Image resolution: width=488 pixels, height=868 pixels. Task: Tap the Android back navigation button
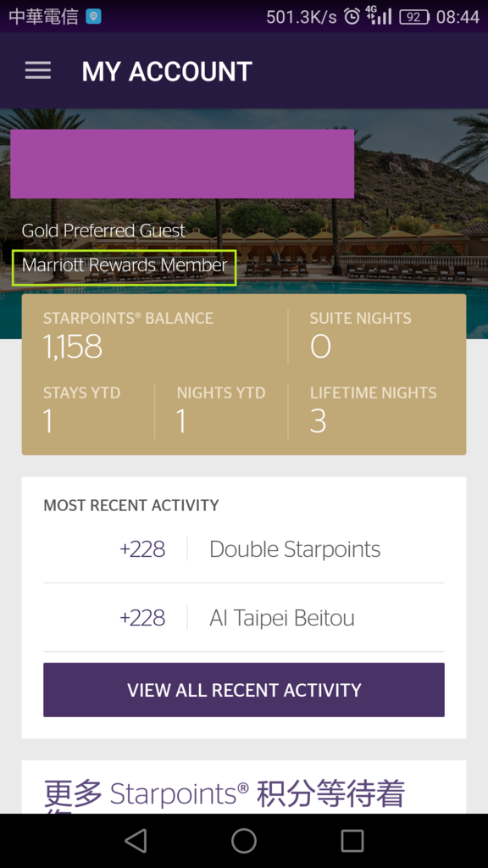[x=136, y=840]
